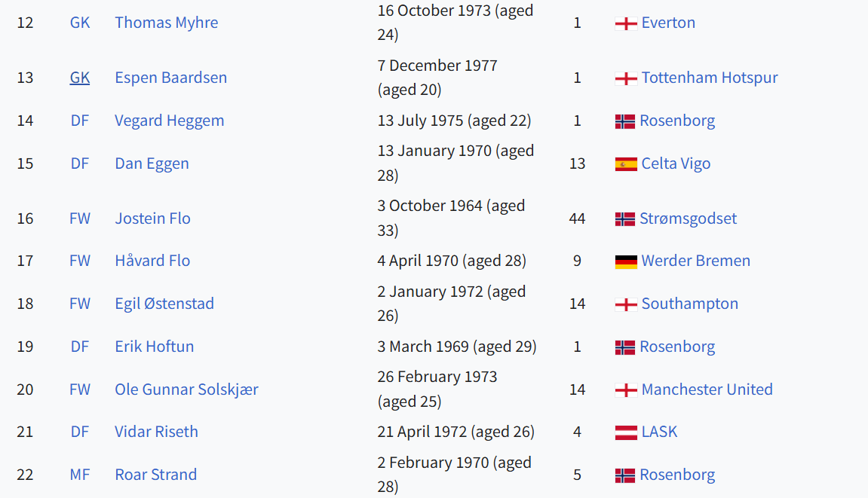Click the England flag beside Southampton
868x498 pixels.
click(x=625, y=304)
